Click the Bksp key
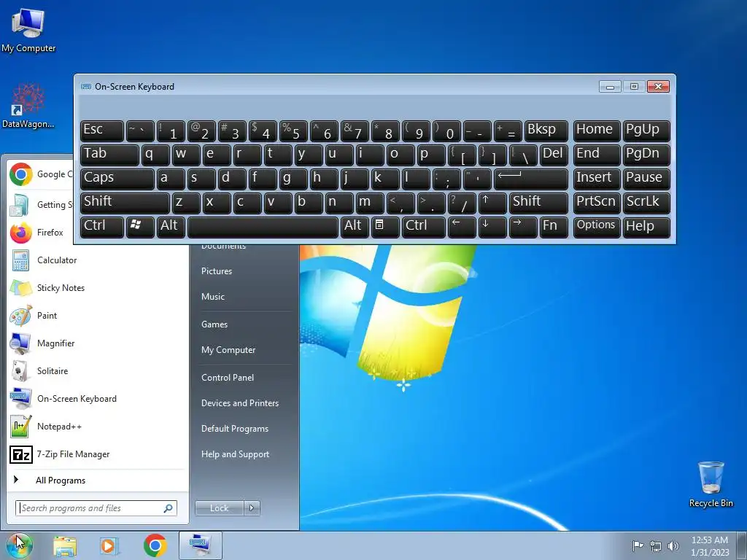 point(546,131)
